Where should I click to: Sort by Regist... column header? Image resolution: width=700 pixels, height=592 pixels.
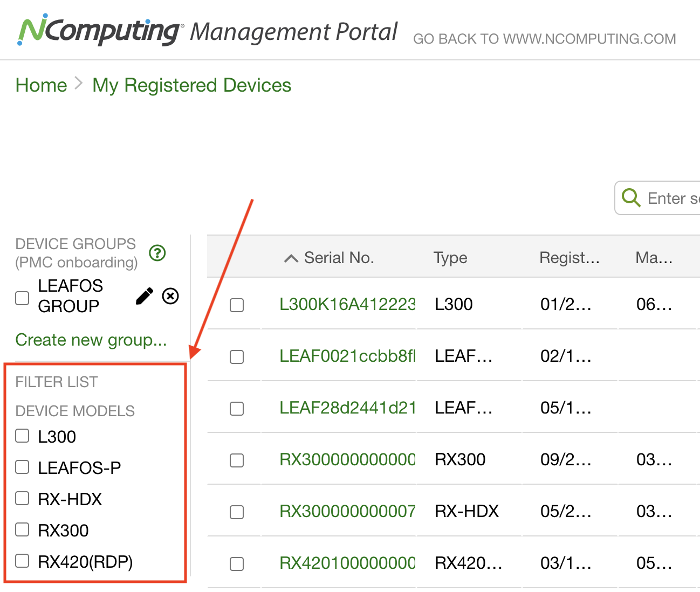(569, 258)
